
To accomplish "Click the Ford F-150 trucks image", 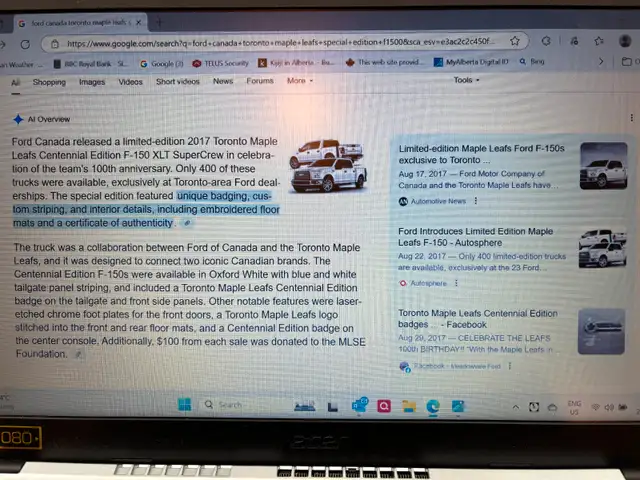I will click(328, 165).
